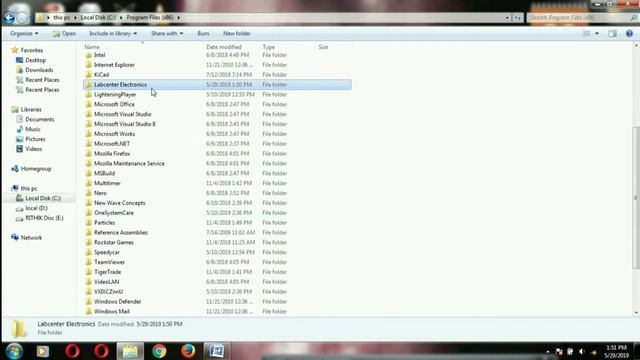The height and width of the screenshot is (360, 640).
Task: Sort by the Date modified column header
Action: (x=224, y=47)
